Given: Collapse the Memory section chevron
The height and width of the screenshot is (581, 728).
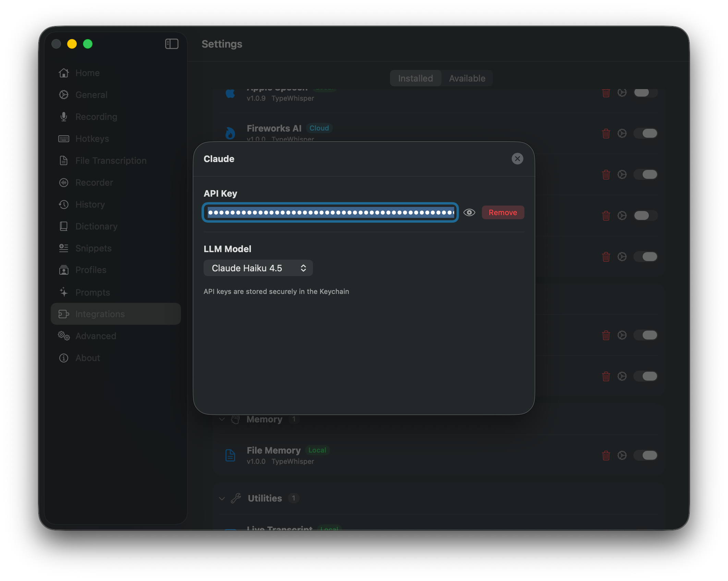Looking at the screenshot, I should [222, 419].
